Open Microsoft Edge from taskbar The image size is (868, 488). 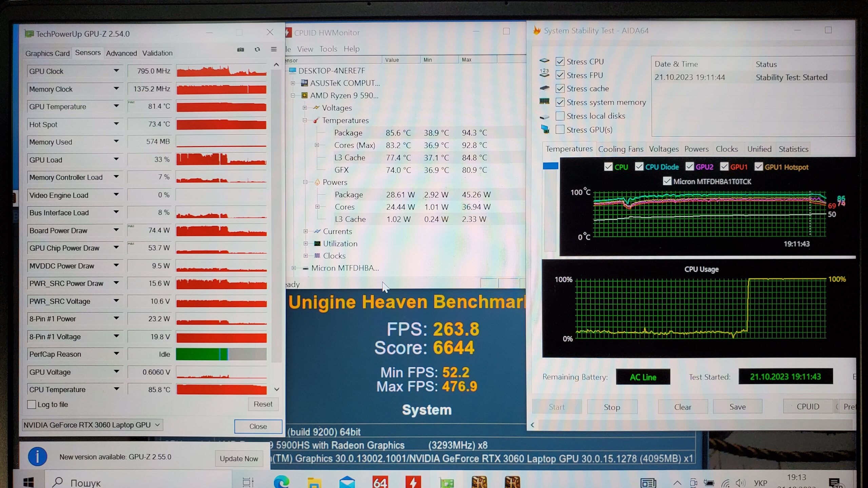[x=281, y=482]
